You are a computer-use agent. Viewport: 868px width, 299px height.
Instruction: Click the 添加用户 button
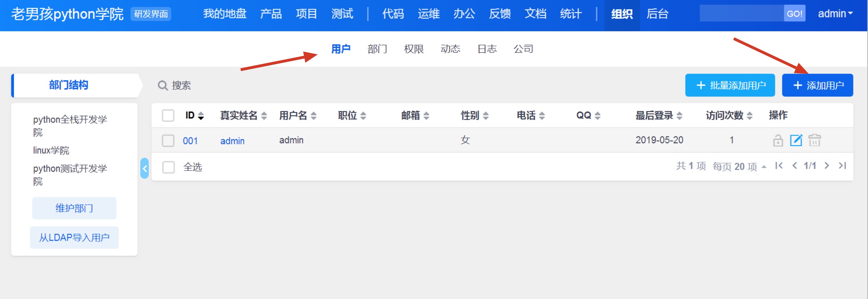click(x=817, y=85)
